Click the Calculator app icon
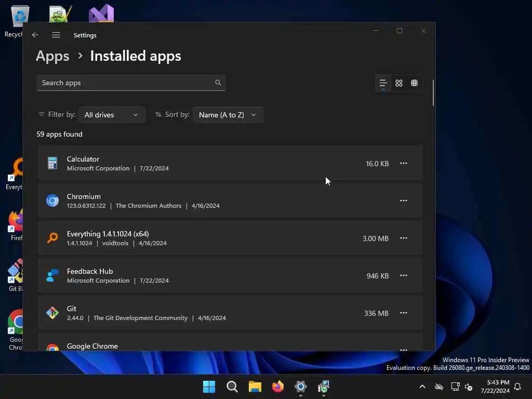The image size is (532, 399). tap(52, 163)
